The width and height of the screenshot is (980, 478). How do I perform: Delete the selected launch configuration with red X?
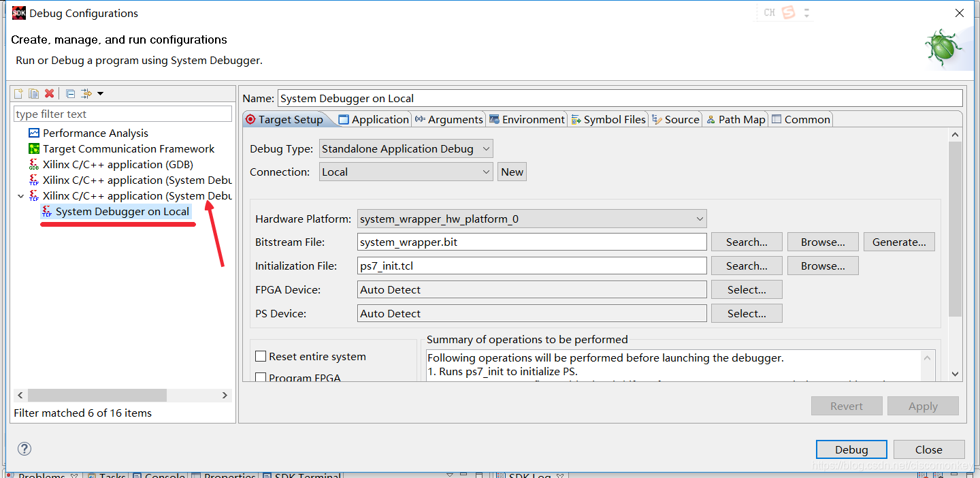tap(49, 93)
